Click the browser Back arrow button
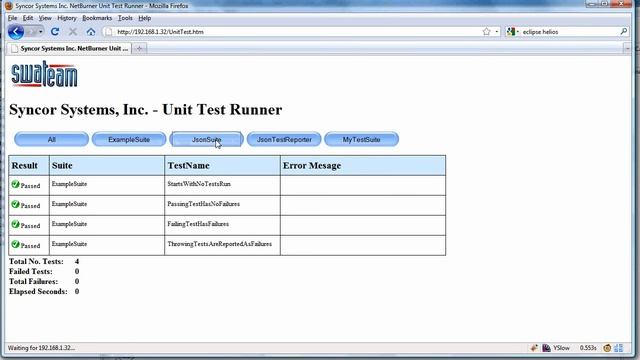The height and width of the screenshot is (360, 640). (16, 31)
